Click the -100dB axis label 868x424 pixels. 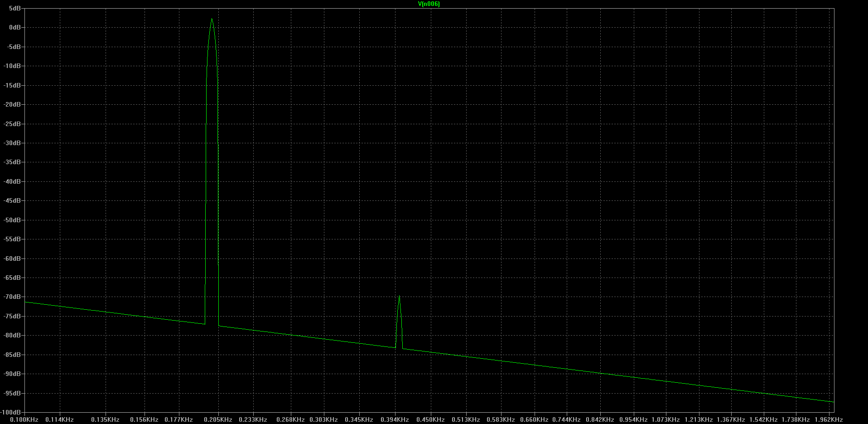coord(11,412)
